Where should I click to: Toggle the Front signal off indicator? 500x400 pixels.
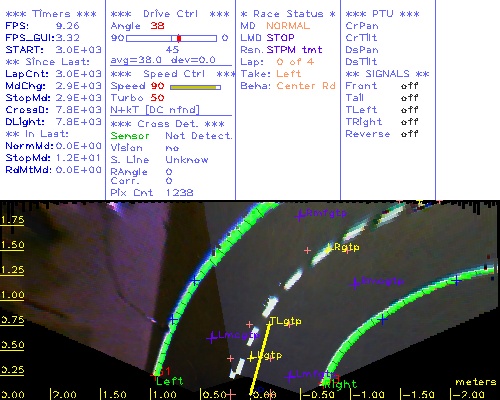point(409,86)
